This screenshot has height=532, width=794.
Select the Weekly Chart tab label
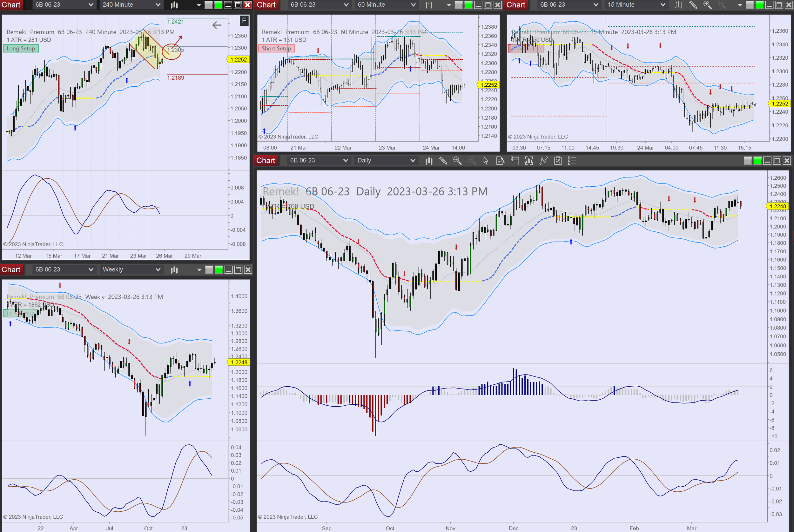tap(11, 270)
